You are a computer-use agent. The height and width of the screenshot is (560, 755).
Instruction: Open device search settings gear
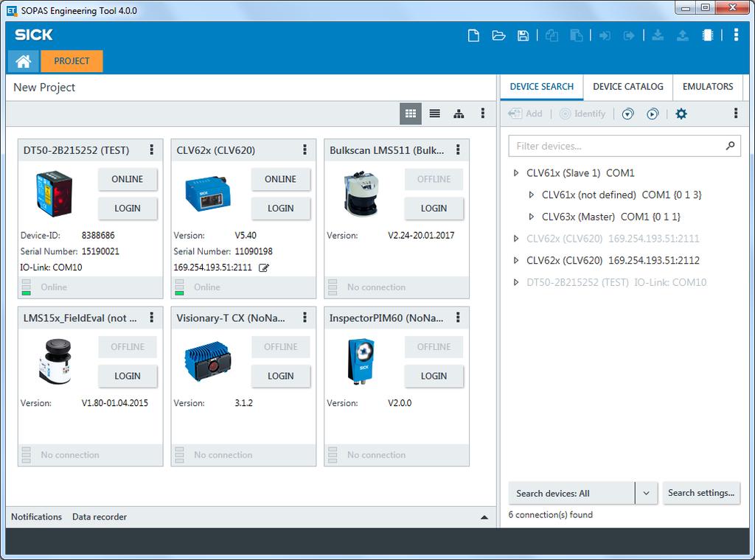(681, 113)
